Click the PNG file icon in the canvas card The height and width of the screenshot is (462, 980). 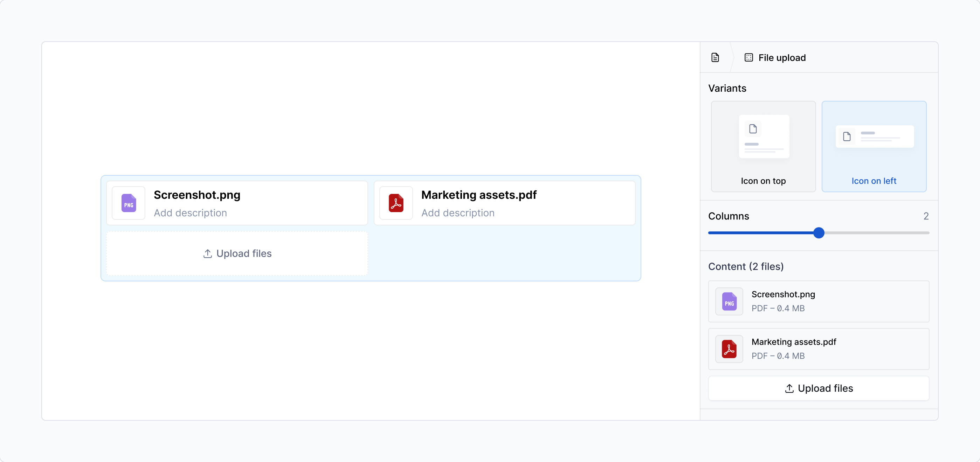point(129,203)
